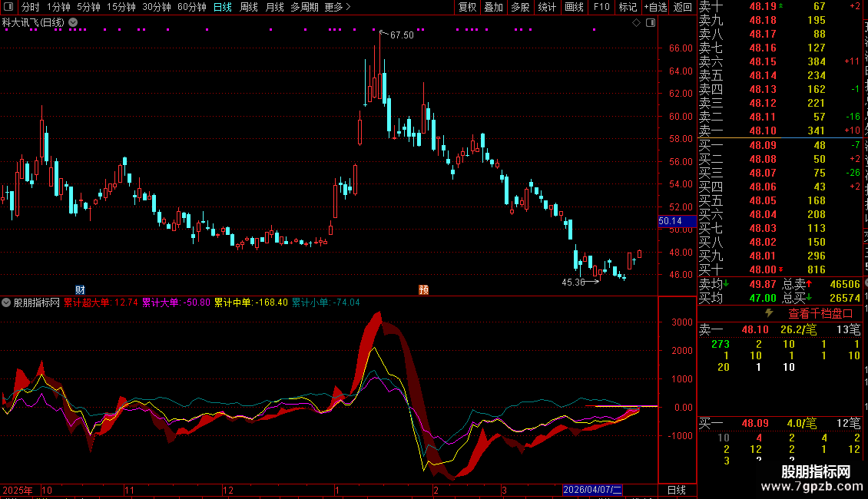The width and height of the screenshot is (868, 499).
Task: Expand the 股朋指标网 indicator dropdown arrow
Action: pyautogui.click(x=7, y=302)
